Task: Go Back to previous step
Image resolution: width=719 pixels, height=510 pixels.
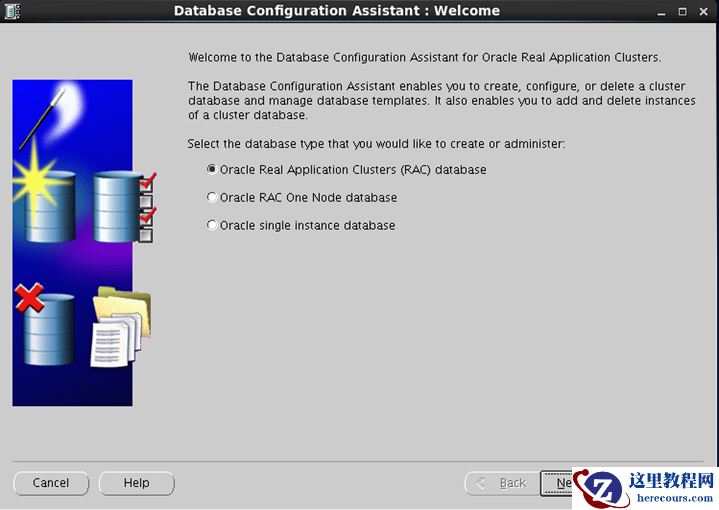Action: tap(502, 483)
